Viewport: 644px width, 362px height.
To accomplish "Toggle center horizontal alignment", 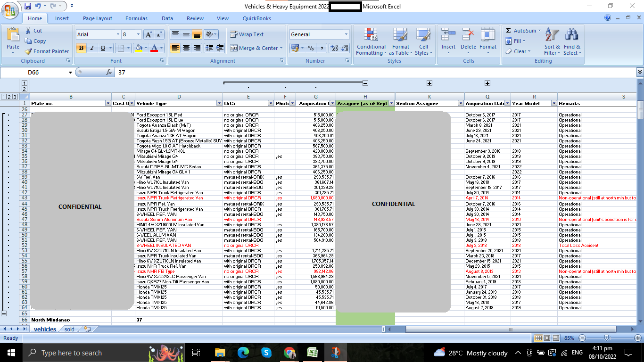I will pos(186,48).
